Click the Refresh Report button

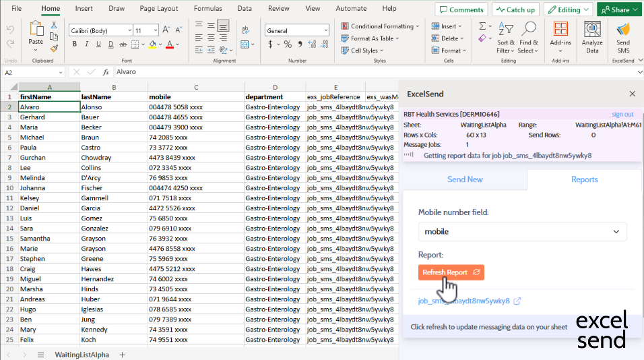[451, 272]
